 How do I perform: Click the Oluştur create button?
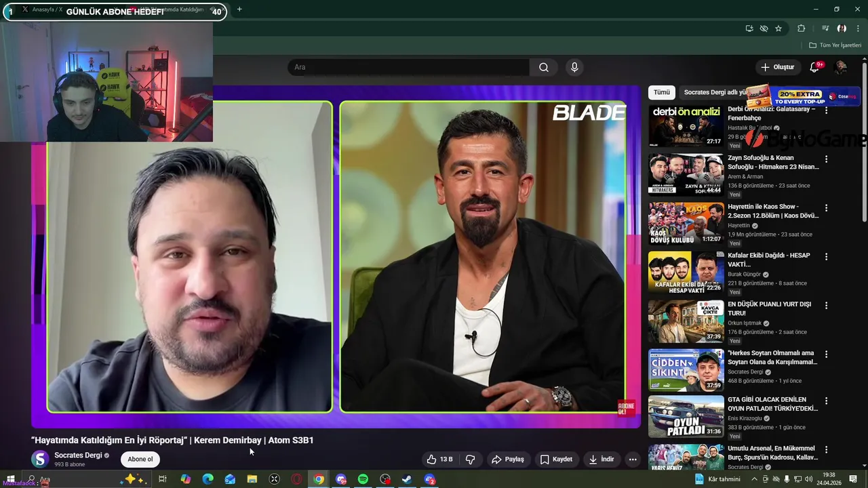(777, 67)
